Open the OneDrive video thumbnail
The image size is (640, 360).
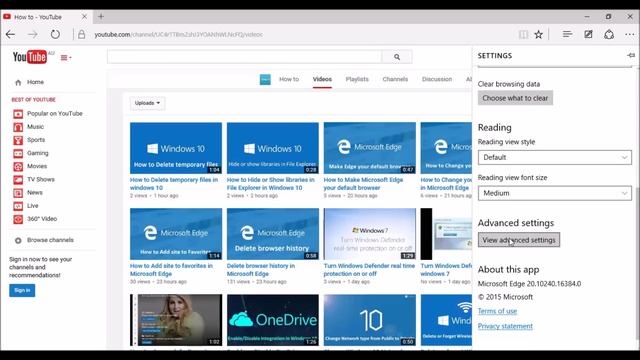coord(273,320)
